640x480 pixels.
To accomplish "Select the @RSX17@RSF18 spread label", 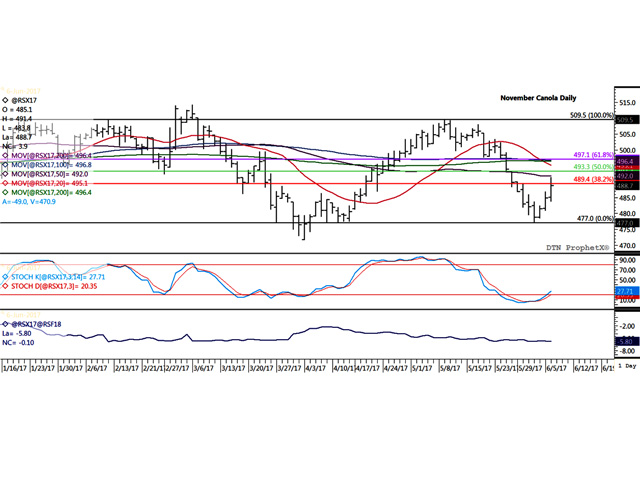I will click(x=36, y=324).
